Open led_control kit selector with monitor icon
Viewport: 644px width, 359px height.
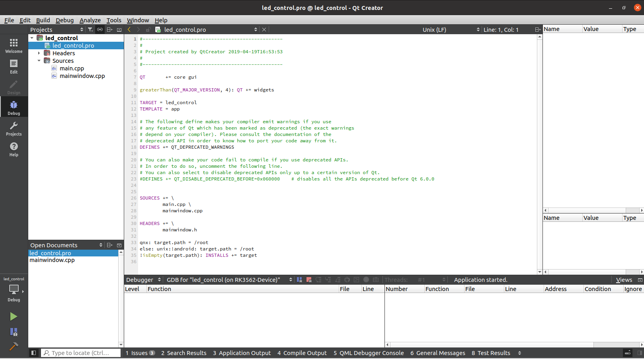[14, 290]
